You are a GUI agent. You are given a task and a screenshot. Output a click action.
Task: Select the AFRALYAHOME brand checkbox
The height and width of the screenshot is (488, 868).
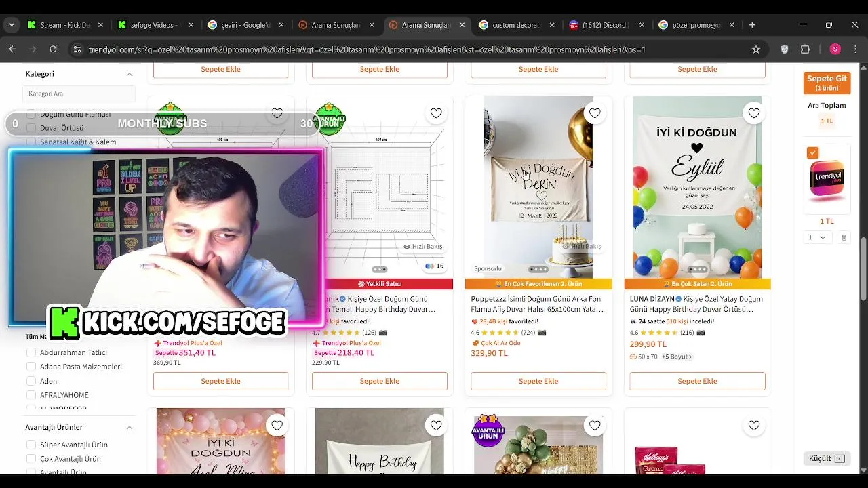31,395
